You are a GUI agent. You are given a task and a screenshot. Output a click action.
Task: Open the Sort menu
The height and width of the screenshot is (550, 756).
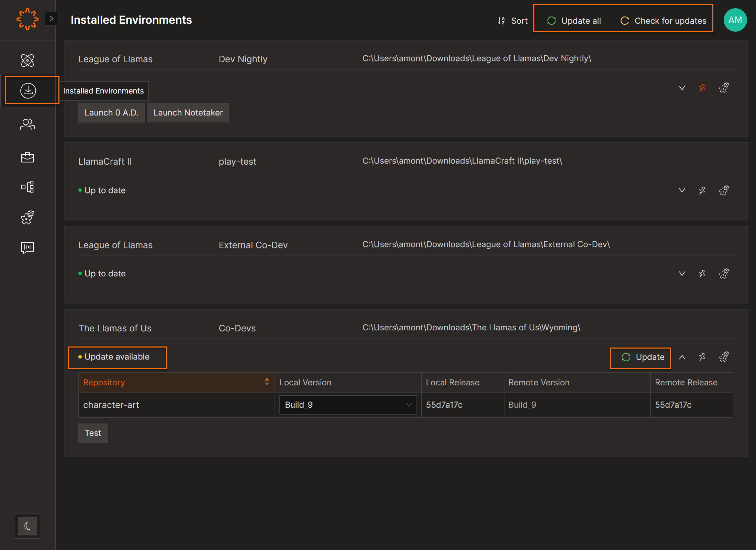point(513,21)
